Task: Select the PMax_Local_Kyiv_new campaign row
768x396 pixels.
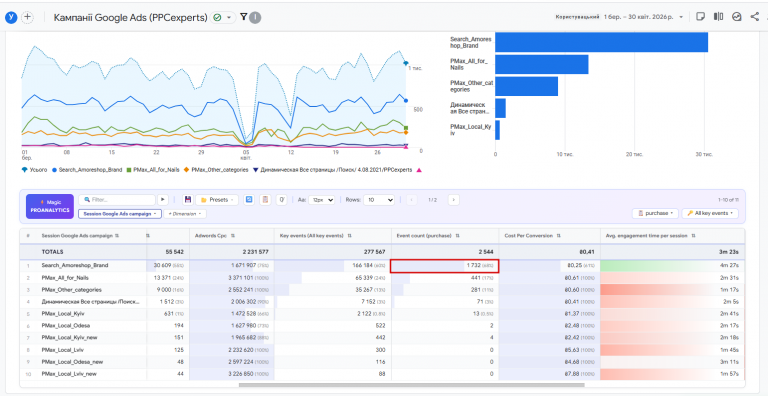Action: 382,338
